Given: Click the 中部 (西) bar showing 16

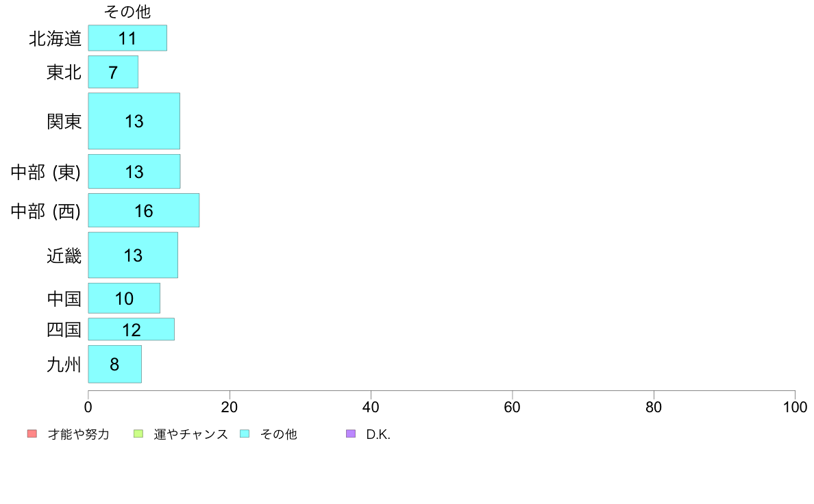Looking at the screenshot, I should tap(144, 210).
